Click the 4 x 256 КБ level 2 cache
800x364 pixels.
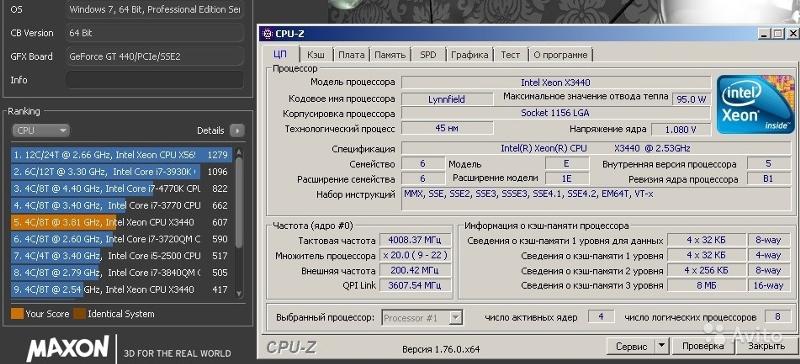706,270
